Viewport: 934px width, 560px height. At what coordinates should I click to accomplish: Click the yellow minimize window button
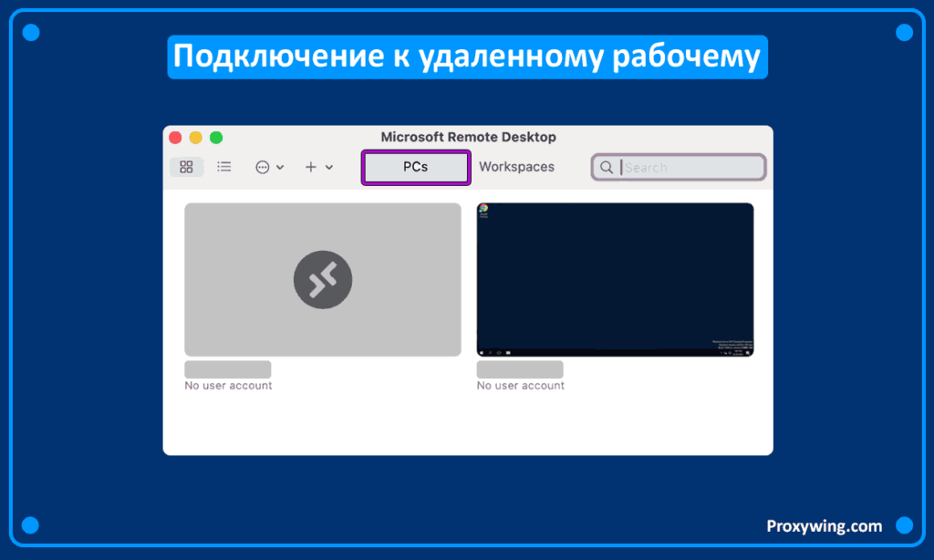coord(195,138)
